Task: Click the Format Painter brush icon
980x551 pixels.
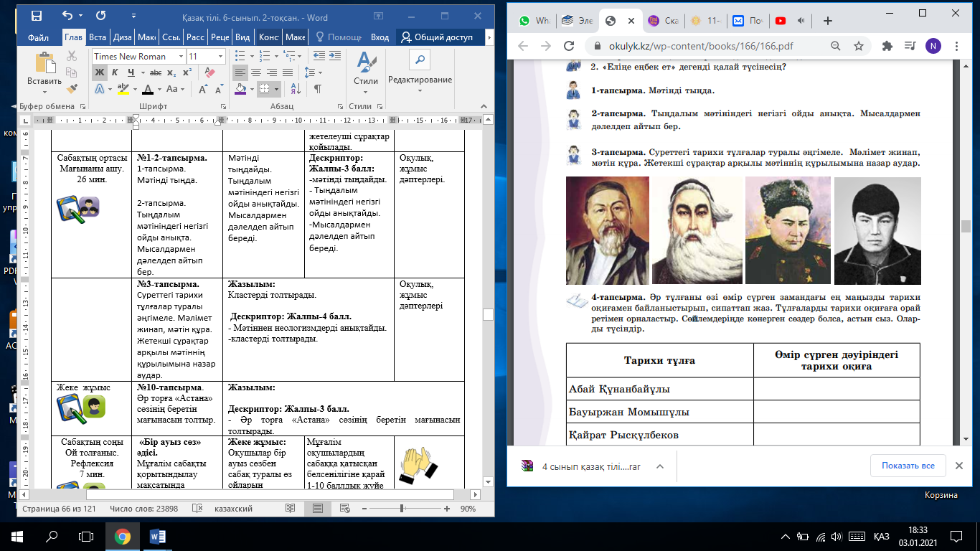Action: 72,89
